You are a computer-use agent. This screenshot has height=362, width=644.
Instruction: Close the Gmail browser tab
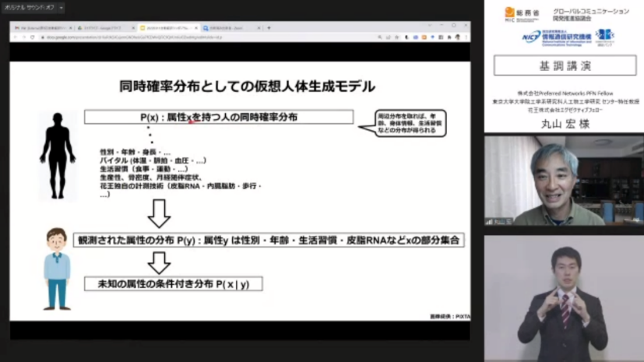tap(71, 28)
